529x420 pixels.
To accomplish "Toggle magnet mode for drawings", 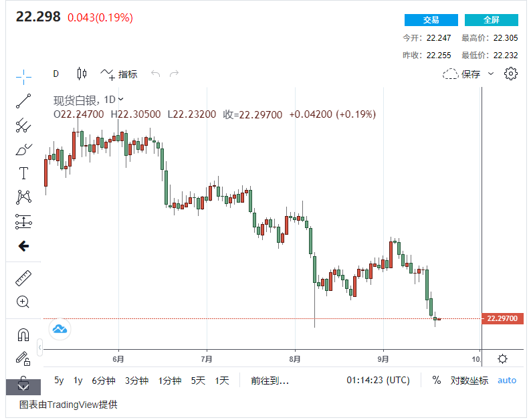I will pyautogui.click(x=23, y=334).
